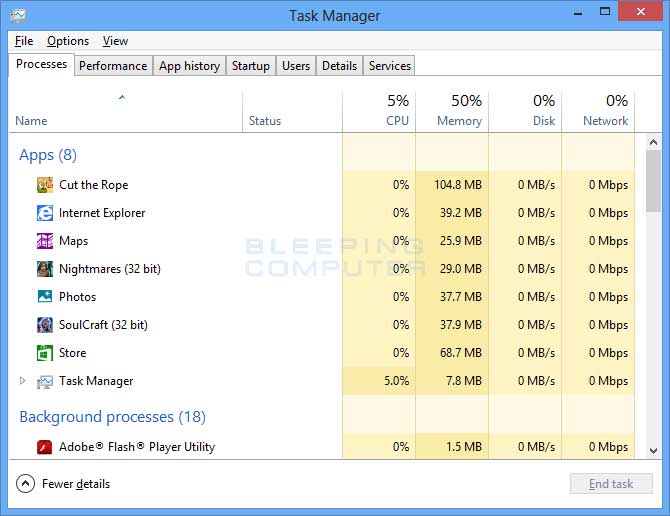Click the scrollbar up arrow

[653, 142]
